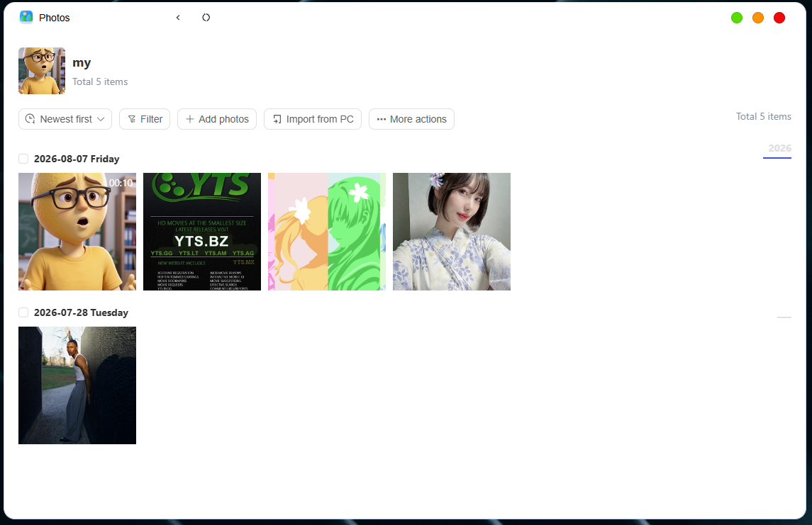Image resolution: width=812 pixels, height=525 pixels.
Task: Open the photo of woman in floral kimono
Action: click(x=452, y=232)
